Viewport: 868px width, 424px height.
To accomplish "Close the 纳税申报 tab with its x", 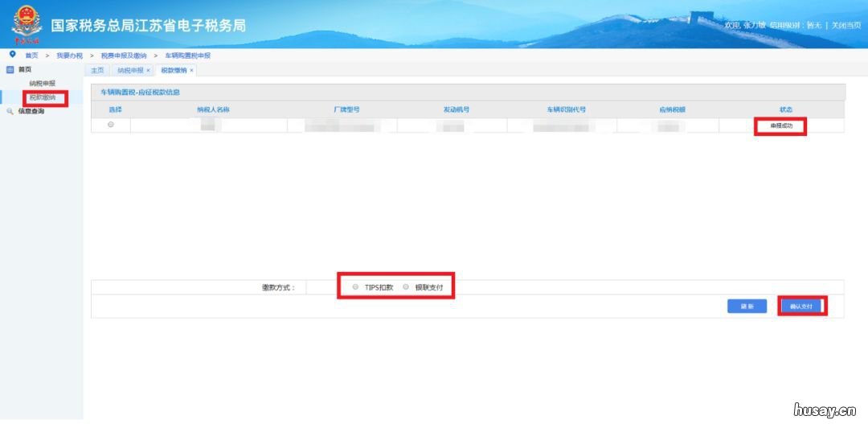I will click(148, 70).
